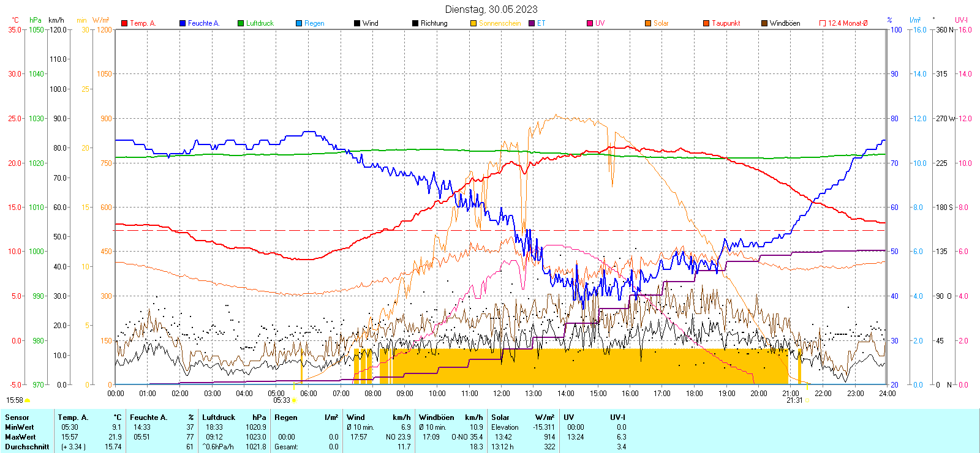Viewport: 980px width, 453px height.
Task: Click the MaxWert row label
Action: [x=20, y=437]
